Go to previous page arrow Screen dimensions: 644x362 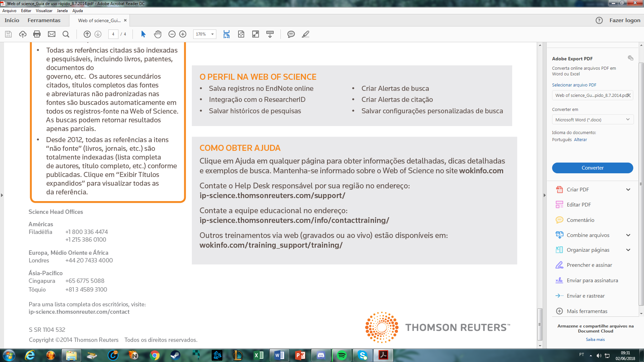87,34
